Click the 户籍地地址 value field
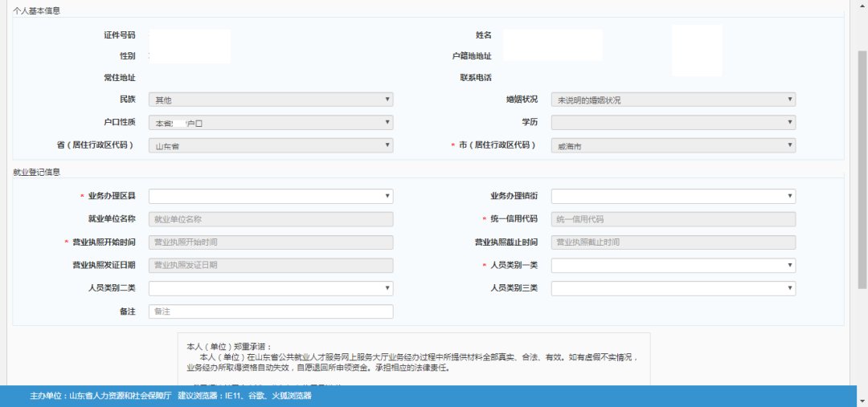Screen dimensions: 868x407 tap(553, 55)
